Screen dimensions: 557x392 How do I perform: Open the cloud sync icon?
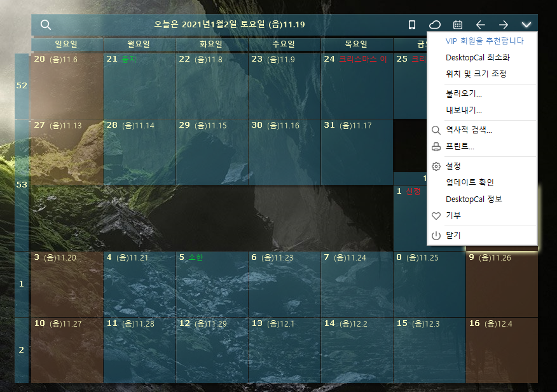pyautogui.click(x=435, y=25)
